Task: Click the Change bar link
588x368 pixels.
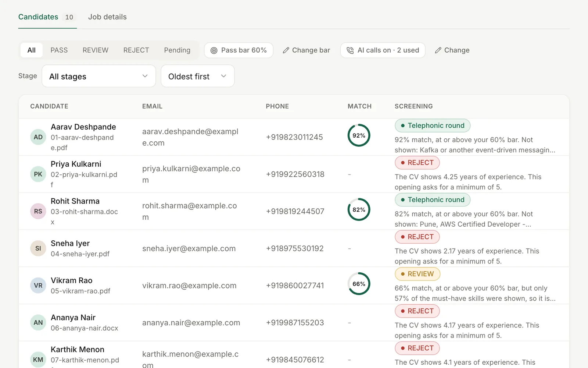Action: (x=306, y=50)
